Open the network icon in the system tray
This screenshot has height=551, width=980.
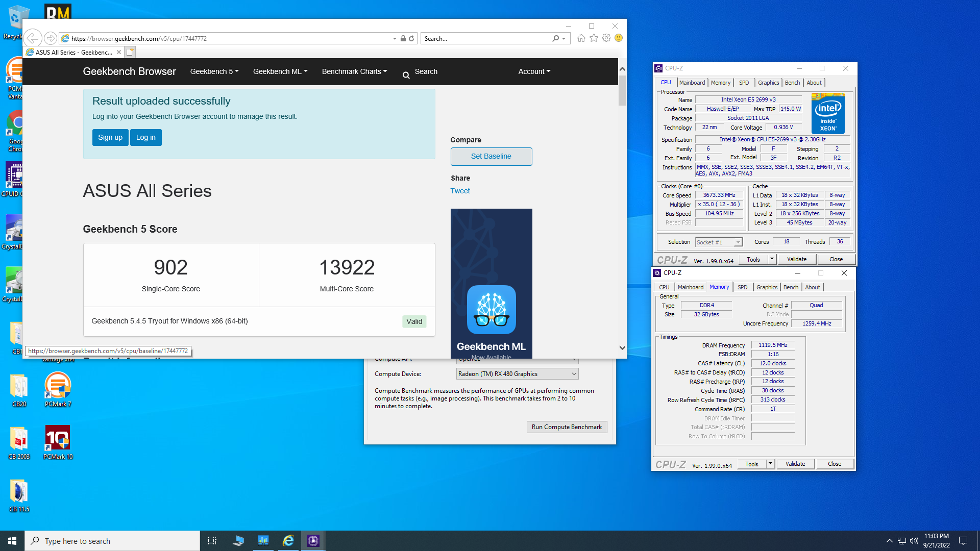click(901, 541)
